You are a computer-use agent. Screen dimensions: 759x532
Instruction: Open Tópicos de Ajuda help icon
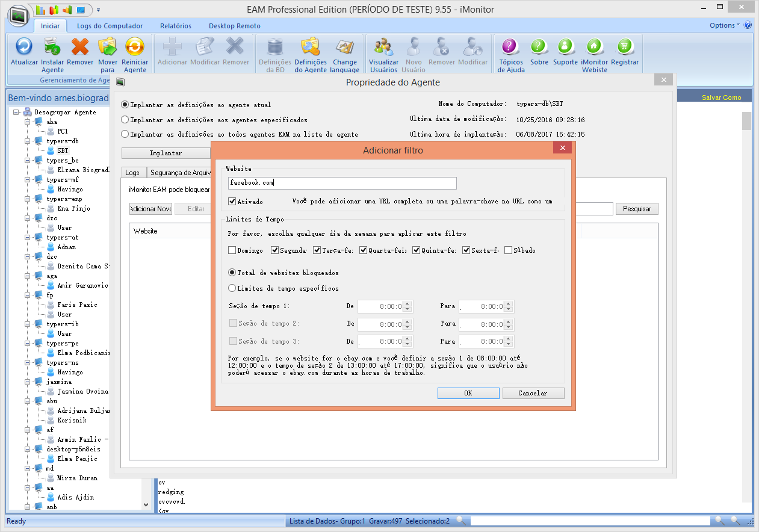point(511,46)
